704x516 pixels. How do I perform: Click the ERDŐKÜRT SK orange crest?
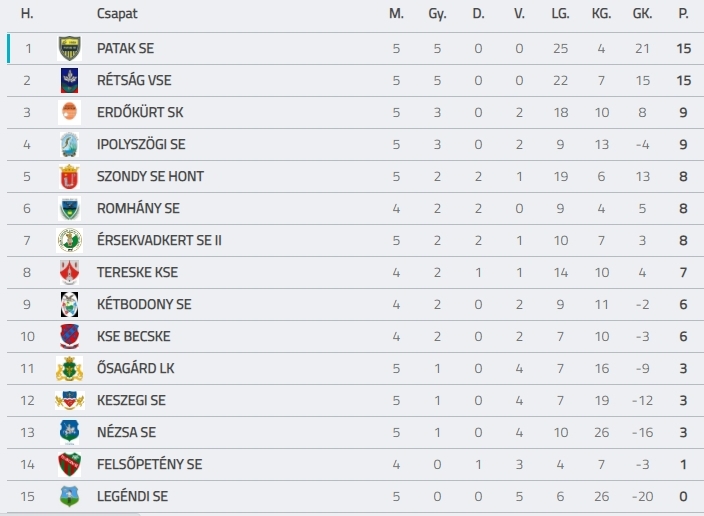coord(70,112)
